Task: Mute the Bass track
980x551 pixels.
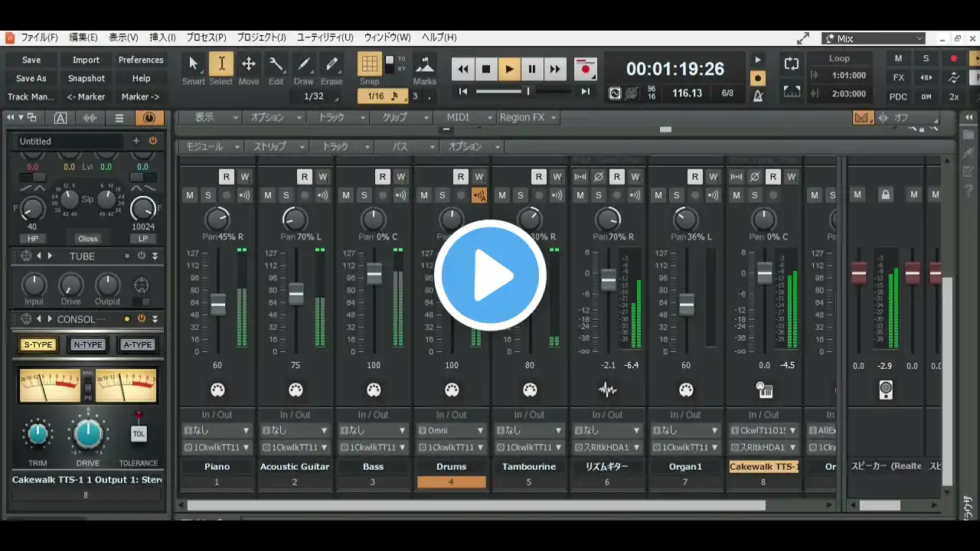Action: [x=346, y=195]
